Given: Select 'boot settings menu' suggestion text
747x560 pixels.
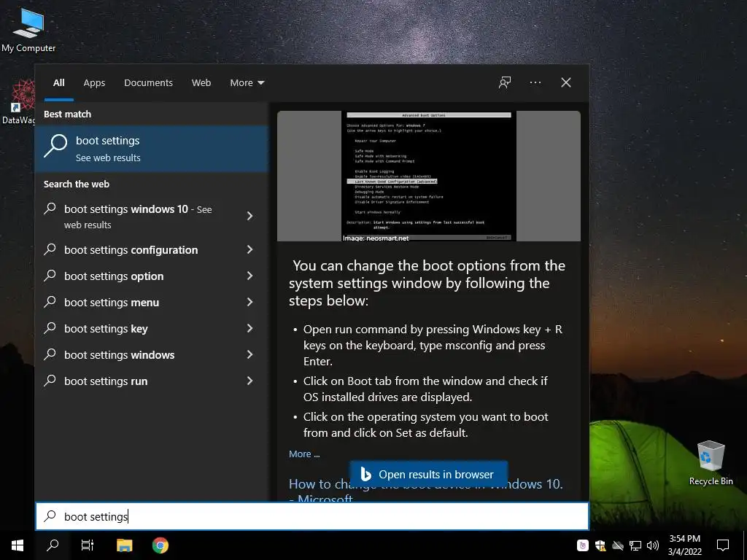Looking at the screenshot, I should tap(112, 303).
